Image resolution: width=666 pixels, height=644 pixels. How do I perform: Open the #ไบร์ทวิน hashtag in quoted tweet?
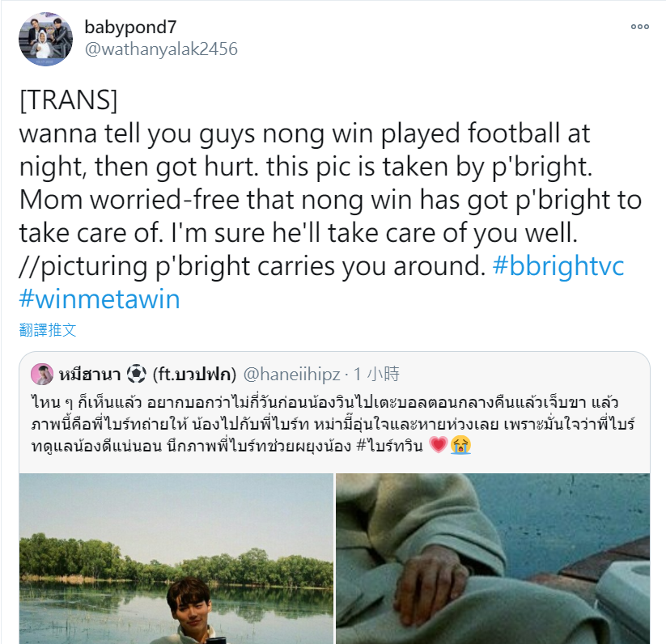tap(389, 446)
